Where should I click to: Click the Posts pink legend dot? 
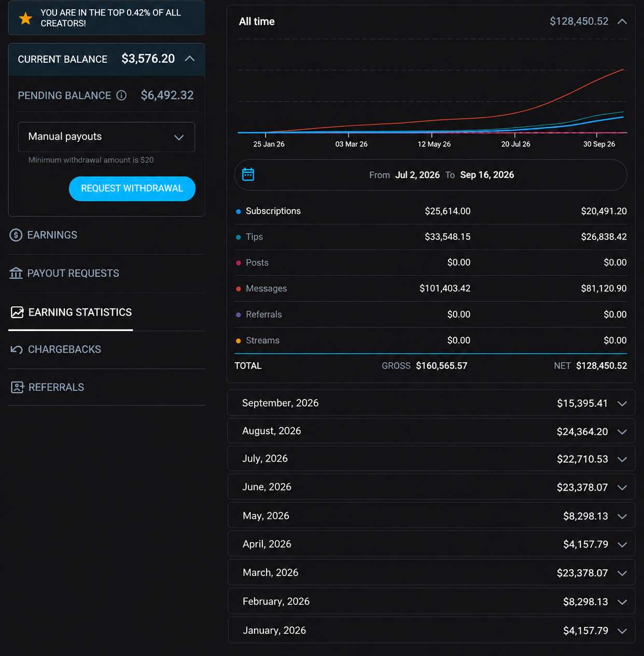[x=239, y=263]
